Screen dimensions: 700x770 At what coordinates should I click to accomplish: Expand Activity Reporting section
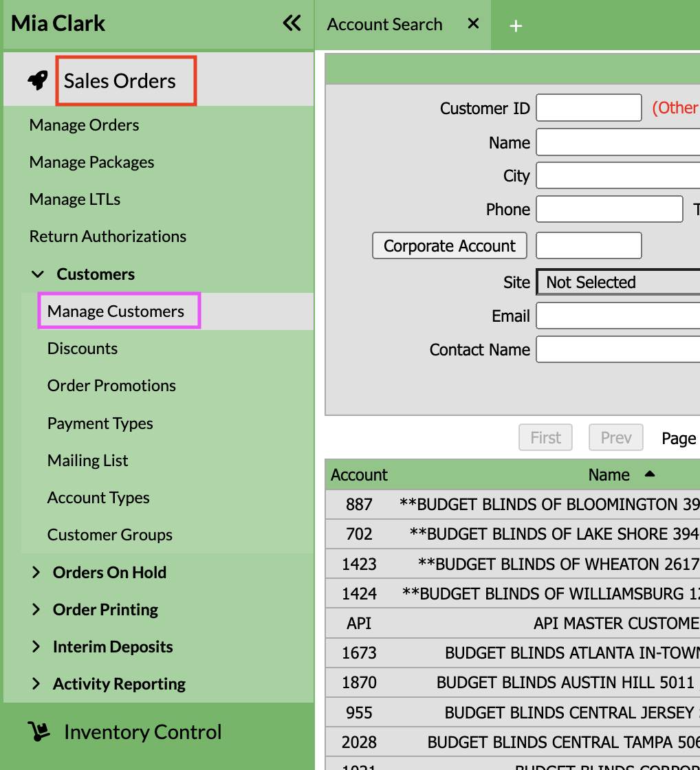(36, 683)
